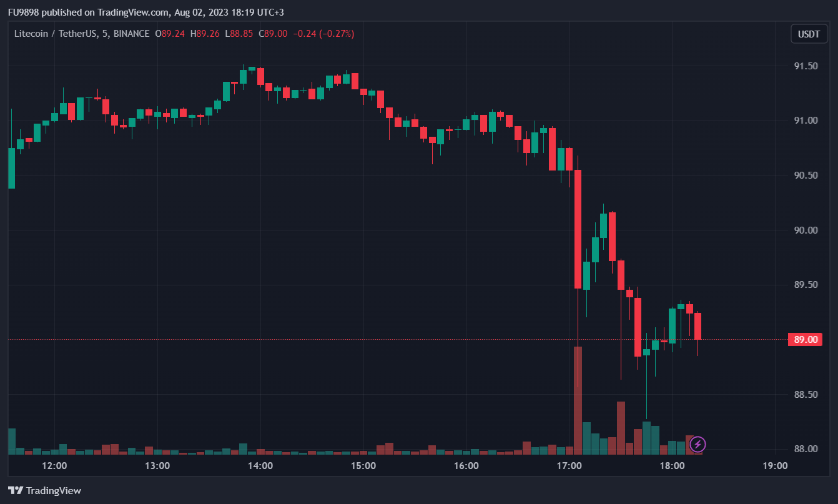The height and width of the screenshot is (504, 838).
Task: Click the purple lightning bolt icon
Action: tap(698, 444)
